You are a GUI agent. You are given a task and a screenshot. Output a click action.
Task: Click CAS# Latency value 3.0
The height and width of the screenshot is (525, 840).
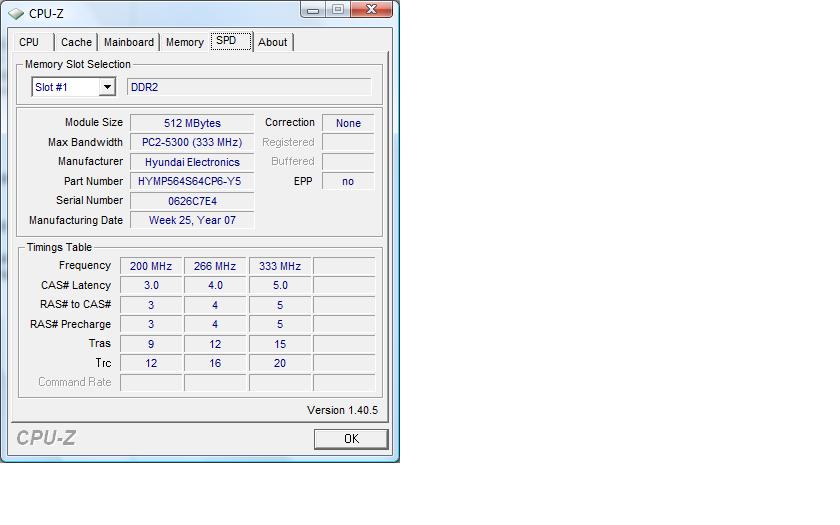(x=151, y=285)
